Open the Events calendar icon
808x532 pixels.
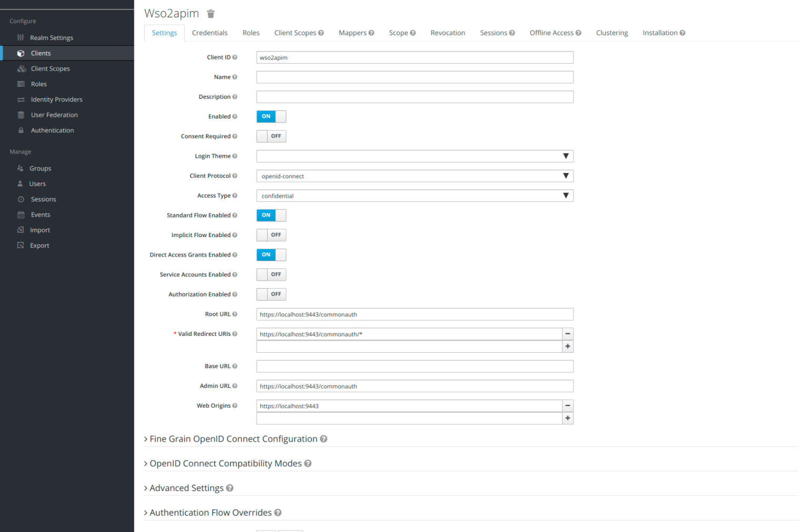pos(21,214)
